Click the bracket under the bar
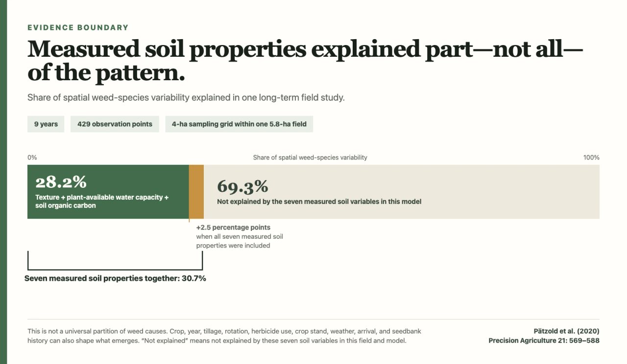Screen dimensions: 627x364 [115, 261]
